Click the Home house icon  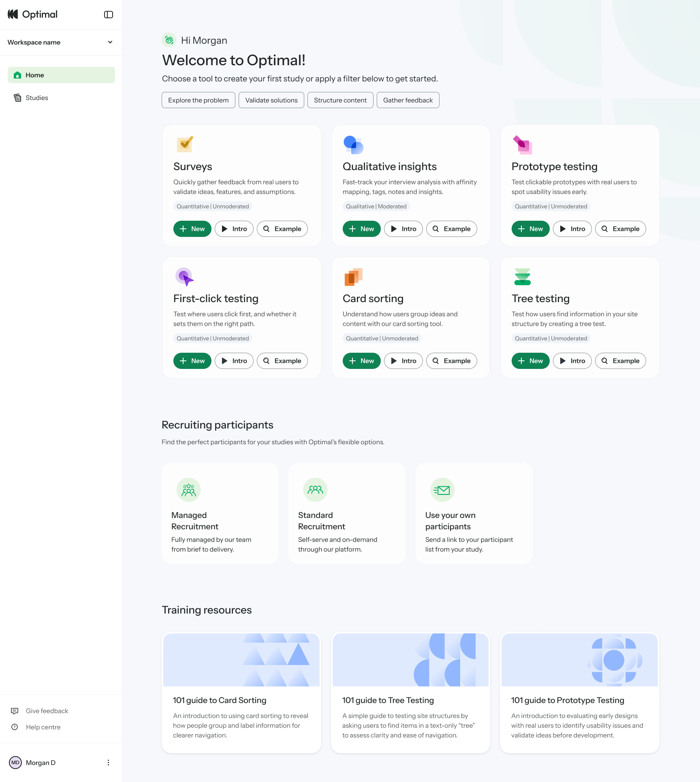[x=17, y=75]
